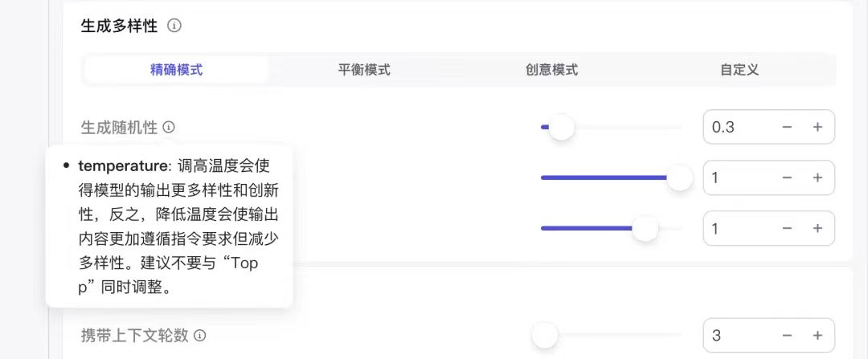Click the 携带上下文轮数 slider handle
868x359 pixels.
click(x=545, y=336)
